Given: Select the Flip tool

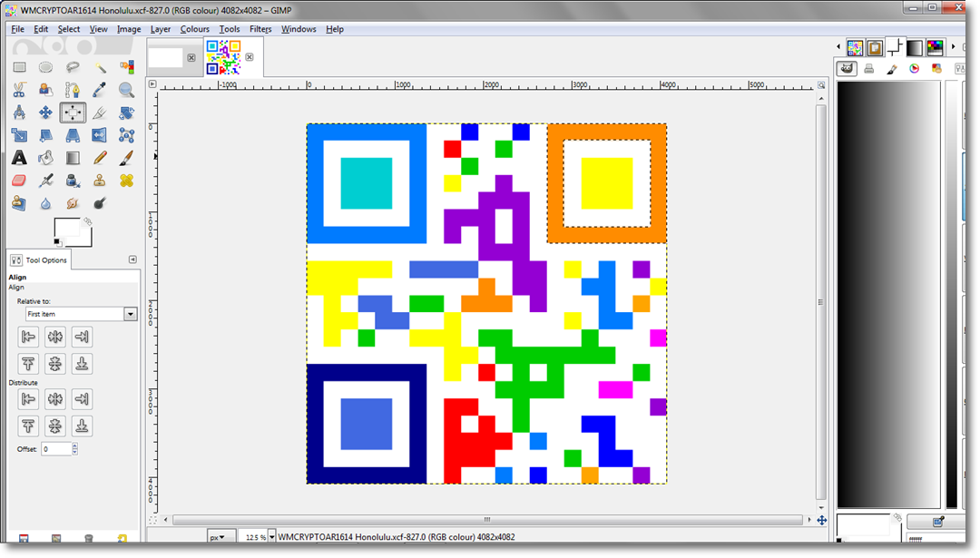Looking at the screenshot, I should click(100, 135).
